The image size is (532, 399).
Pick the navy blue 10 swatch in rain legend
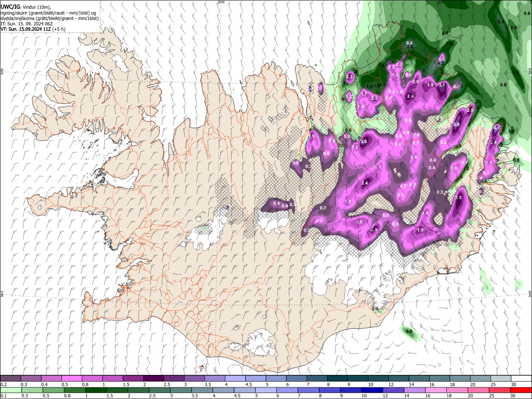(372, 390)
